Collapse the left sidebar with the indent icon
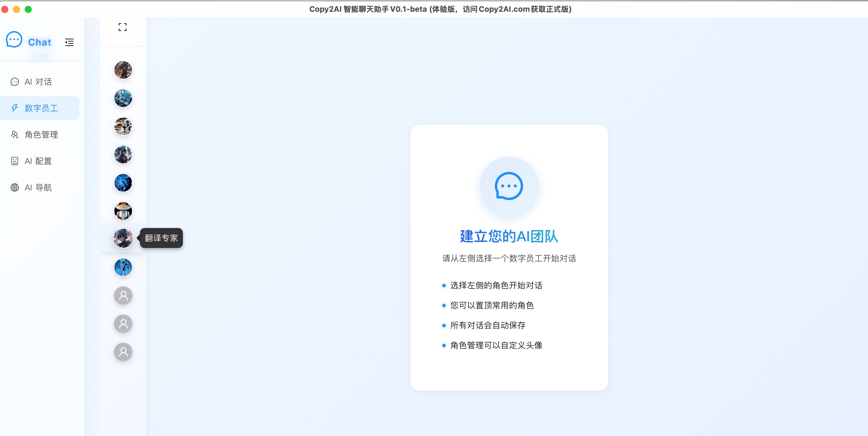868x436 pixels. click(69, 42)
